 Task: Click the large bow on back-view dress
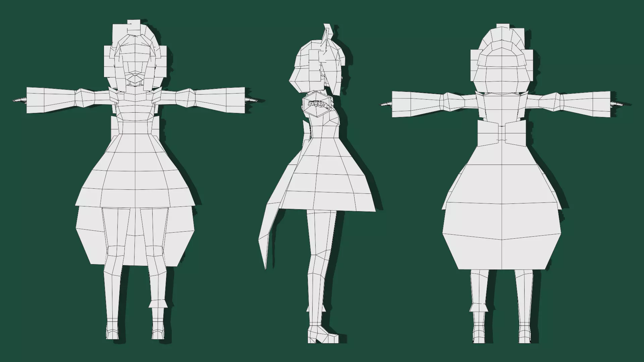click(x=501, y=134)
